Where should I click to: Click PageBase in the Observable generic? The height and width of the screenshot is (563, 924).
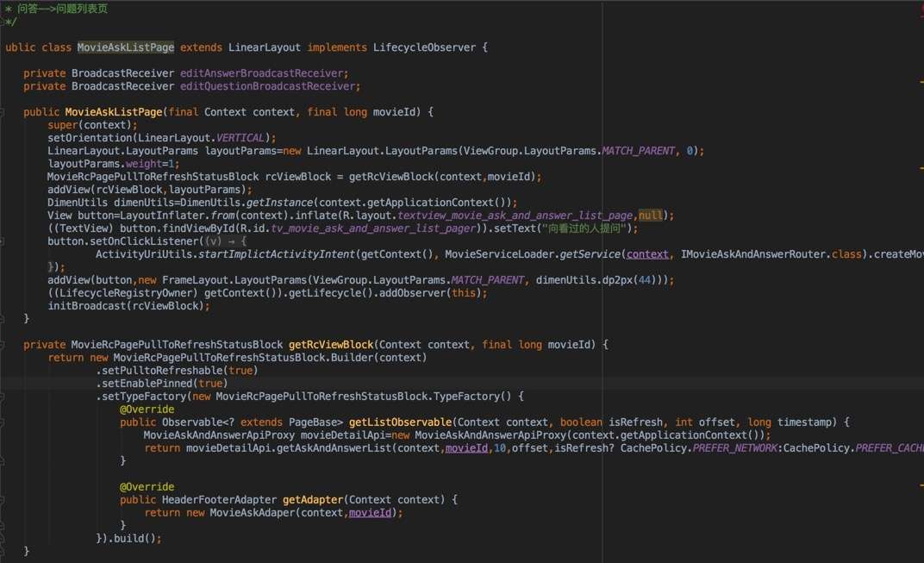(x=313, y=422)
